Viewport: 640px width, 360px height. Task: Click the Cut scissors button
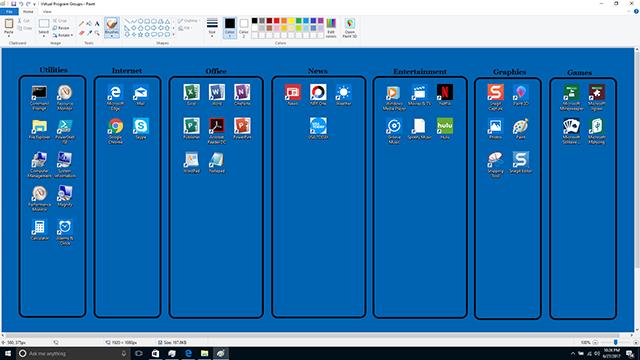tap(24, 20)
